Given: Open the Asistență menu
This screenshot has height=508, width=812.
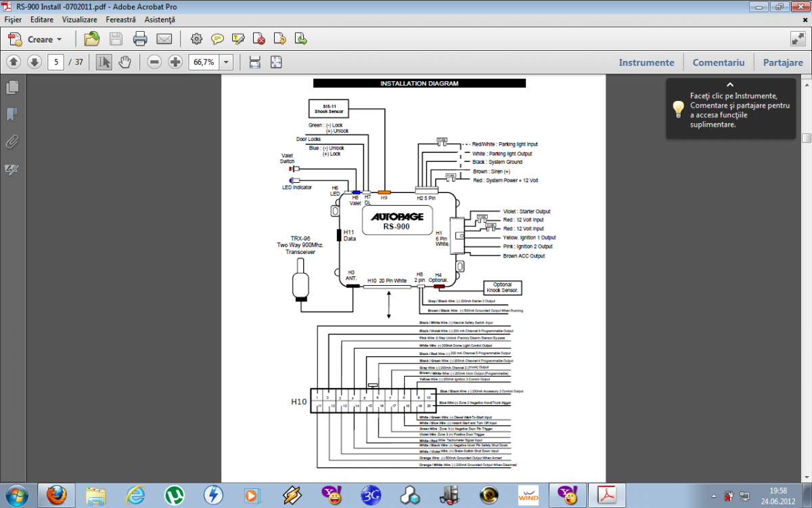Looking at the screenshot, I should tap(159, 20).
